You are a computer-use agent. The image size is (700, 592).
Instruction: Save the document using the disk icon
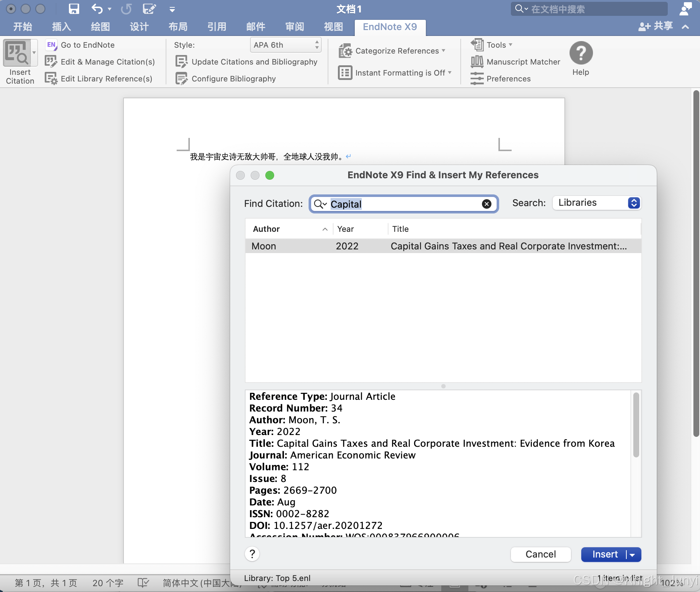pos(74,9)
